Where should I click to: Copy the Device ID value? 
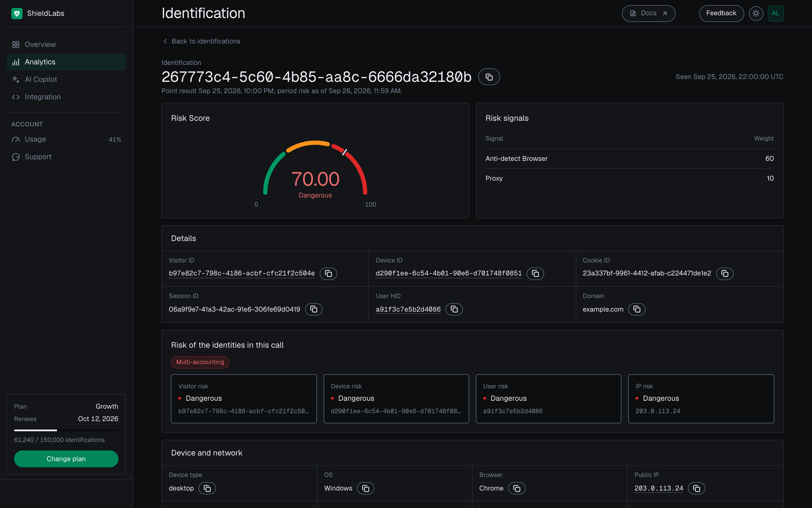pyautogui.click(x=535, y=273)
